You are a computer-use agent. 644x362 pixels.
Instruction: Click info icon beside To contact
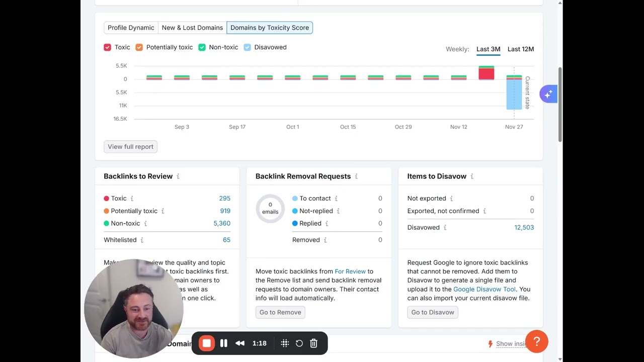pyautogui.click(x=336, y=199)
